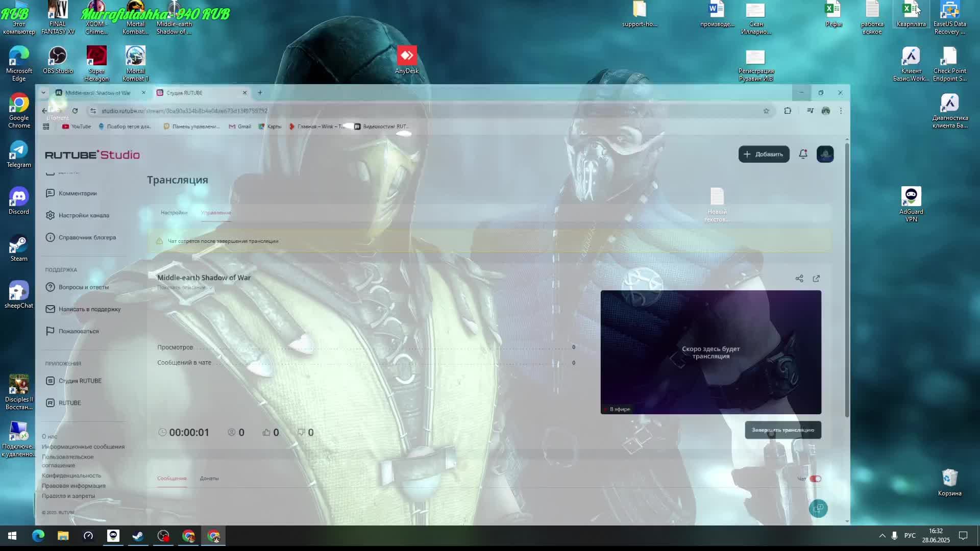Show hidden system tray icons
This screenshot has width=980, height=551.
pyautogui.click(x=882, y=536)
